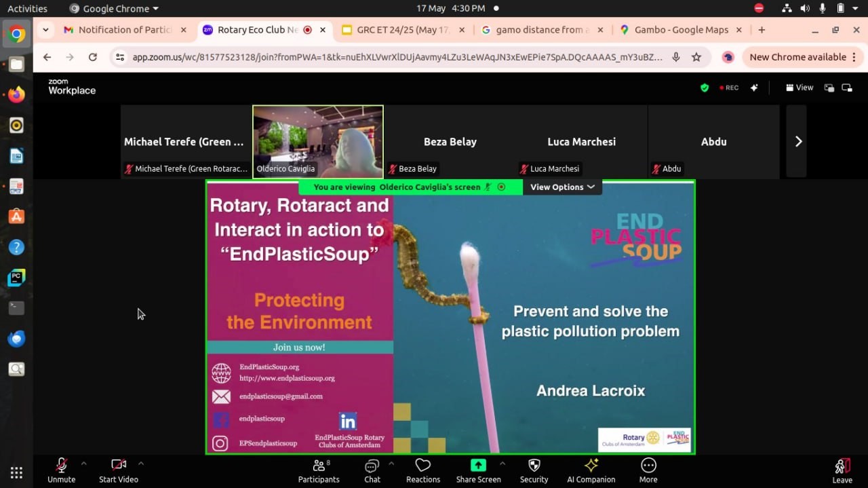This screenshot has width=868, height=488.
Task: Open the Chat panel
Action: pyautogui.click(x=372, y=470)
